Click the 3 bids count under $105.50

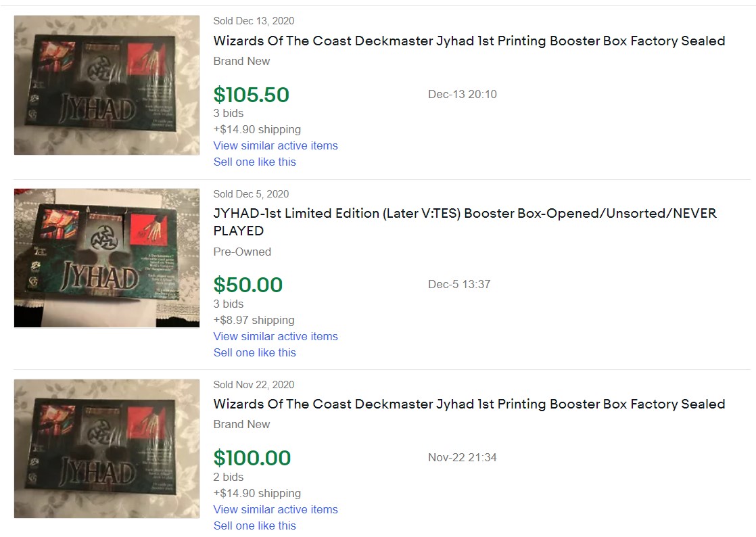coord(228,113)
